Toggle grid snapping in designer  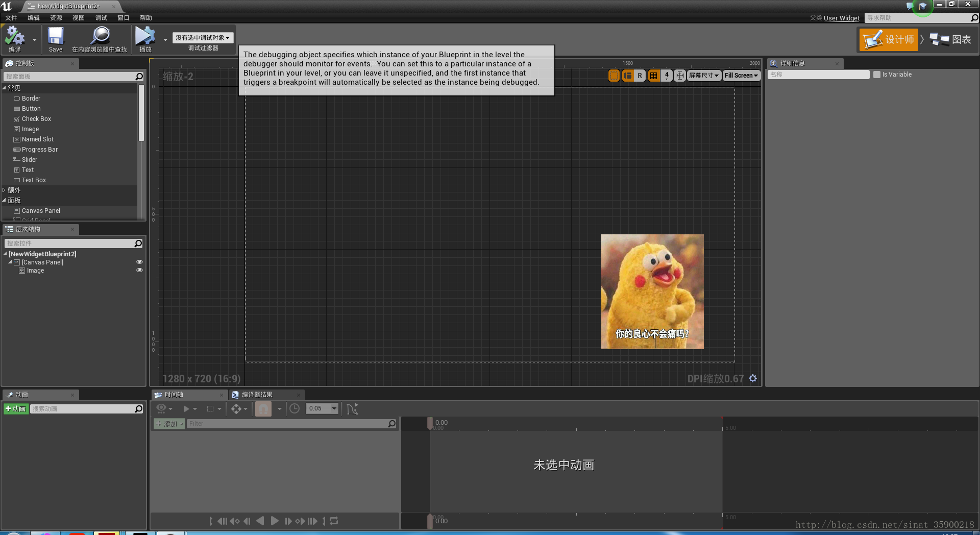[x=653, y=76]
